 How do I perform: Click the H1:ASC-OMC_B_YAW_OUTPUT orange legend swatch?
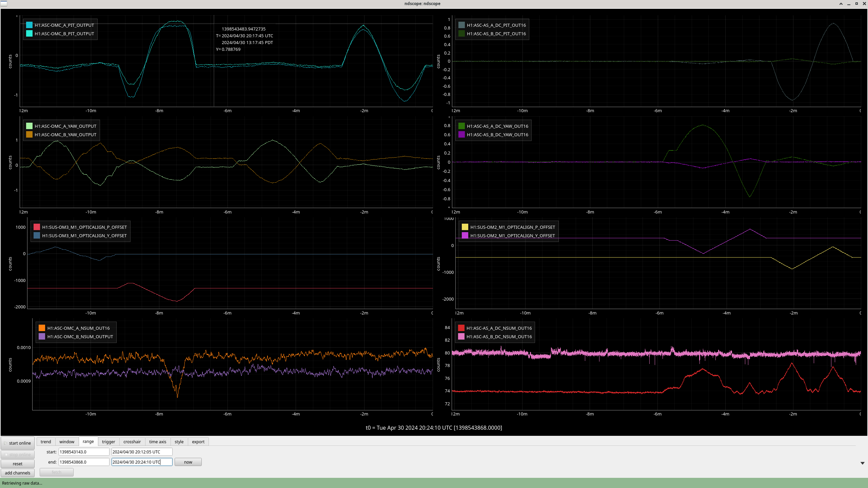[29, 135]
